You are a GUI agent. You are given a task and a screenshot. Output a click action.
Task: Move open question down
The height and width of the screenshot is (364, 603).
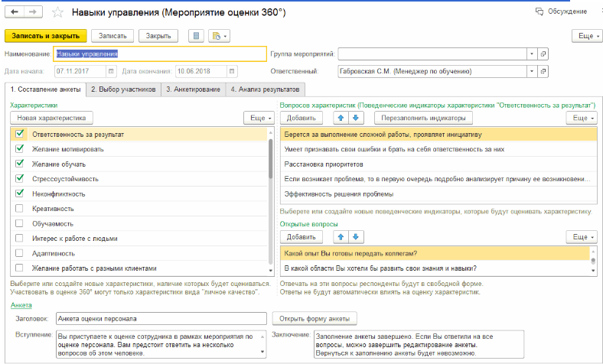point(356,237)
